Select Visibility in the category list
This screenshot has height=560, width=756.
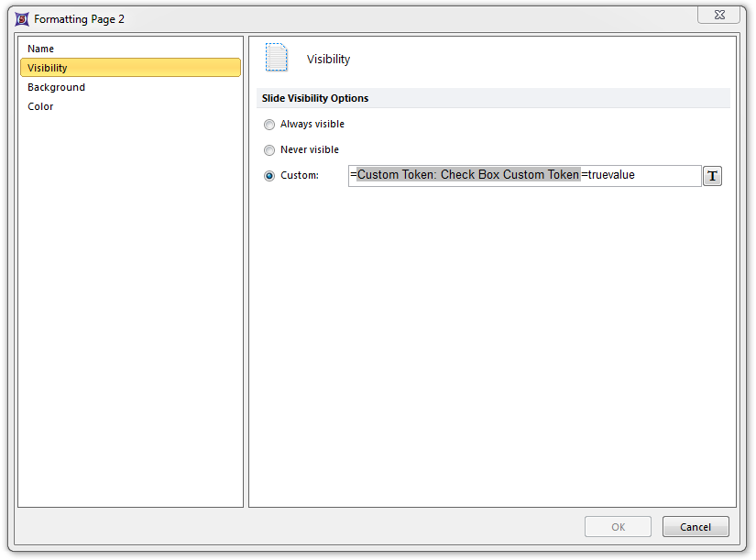[48, 68]
